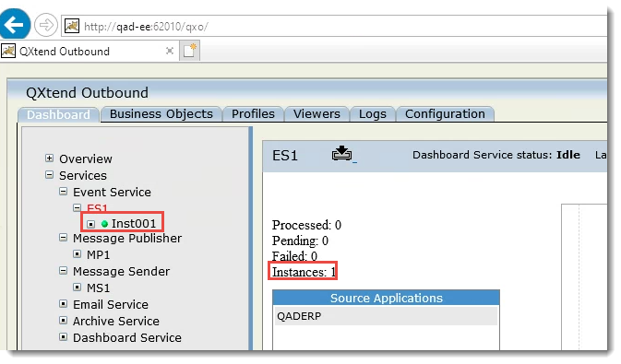Click the ES1 heading in details panel
The width and height of the screenshot is (621, 364).
coord(285,156)
